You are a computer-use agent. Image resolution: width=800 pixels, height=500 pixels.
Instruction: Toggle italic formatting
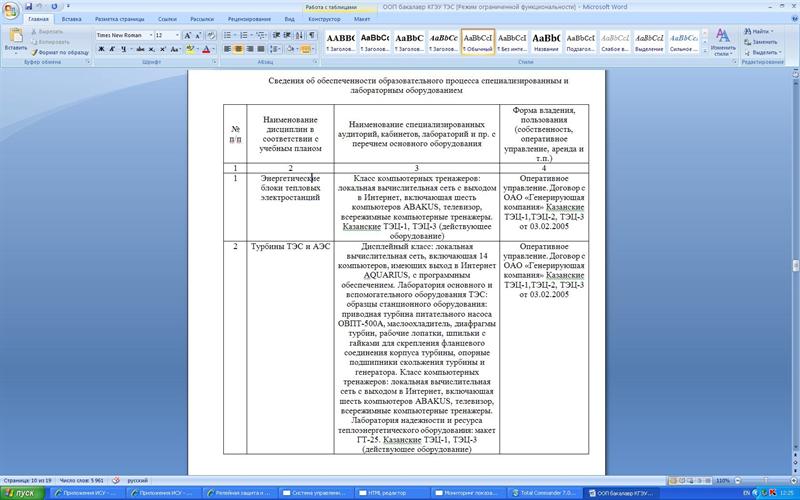(111, 49)
